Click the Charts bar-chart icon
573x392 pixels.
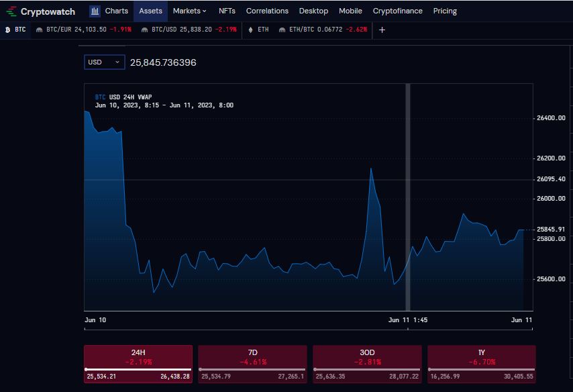click(x=95, y=11)
